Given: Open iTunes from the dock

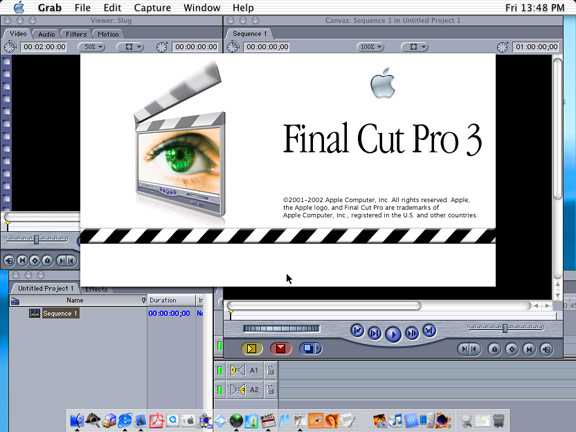Looking at the screenshot, I should [395, 421].
